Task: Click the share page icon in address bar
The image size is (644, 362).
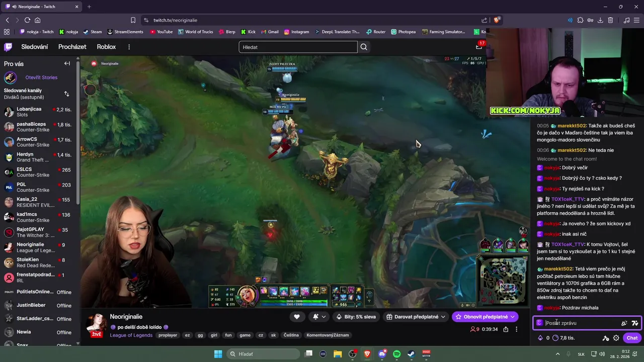Action: click(484, 20)
